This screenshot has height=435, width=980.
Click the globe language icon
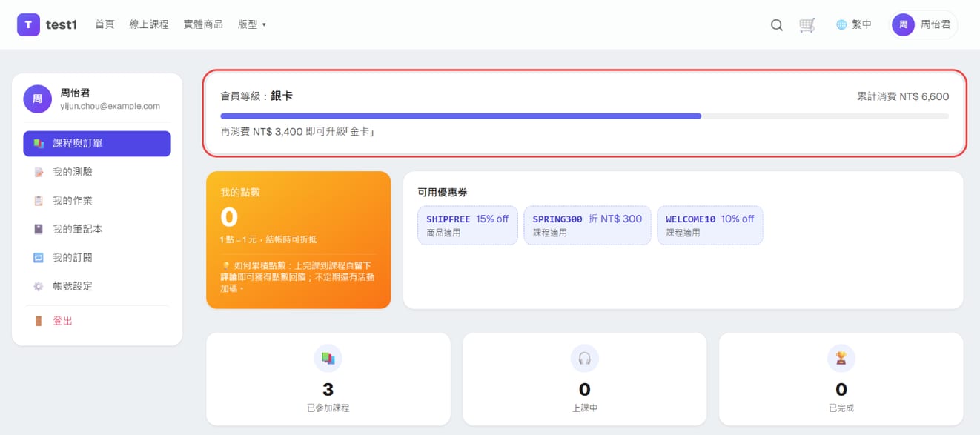(841, 24)
